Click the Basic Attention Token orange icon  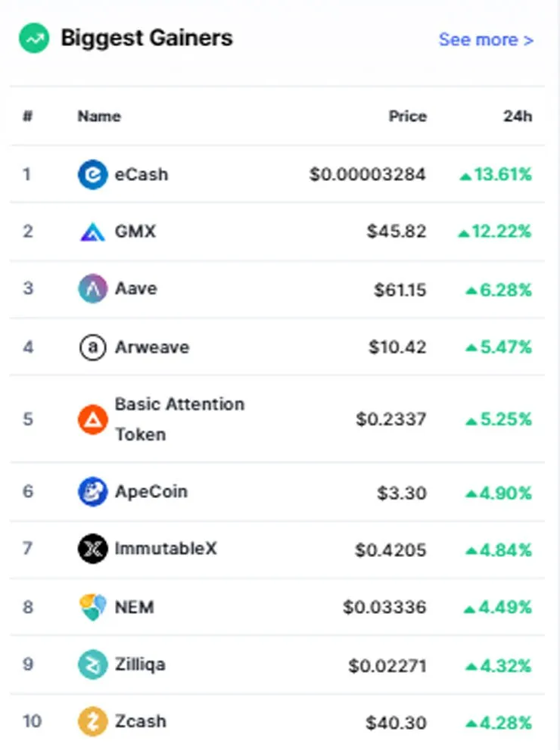click(x=93, y=419)
